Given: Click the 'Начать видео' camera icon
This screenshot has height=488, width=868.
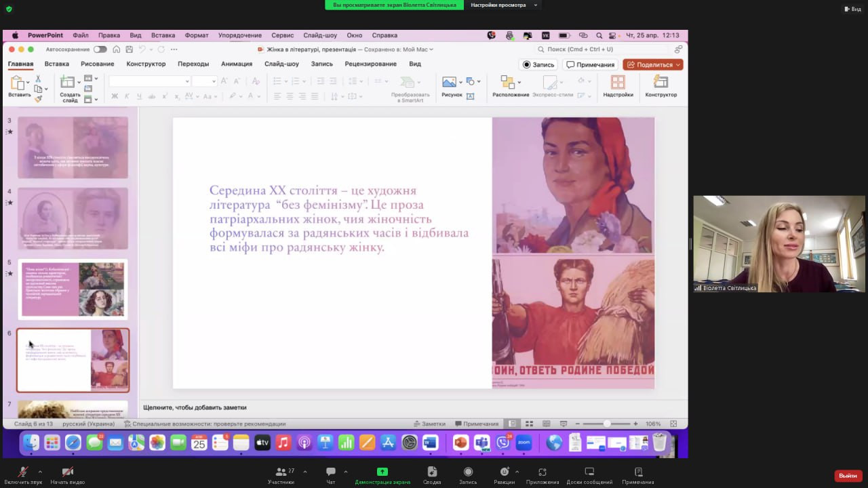Looking at the screenshot, I should (67, 472).
